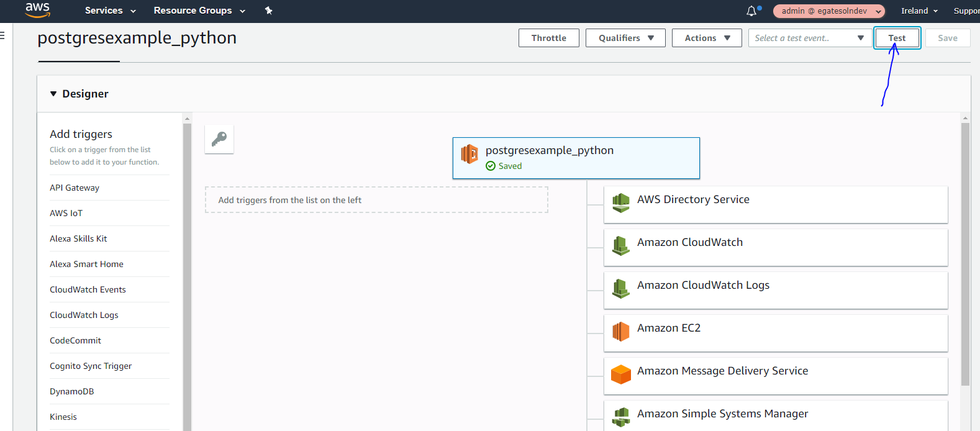The width and height of the screenshot is (980, 431).
Task: Open the Services menu
Action: tap(110, 11)
